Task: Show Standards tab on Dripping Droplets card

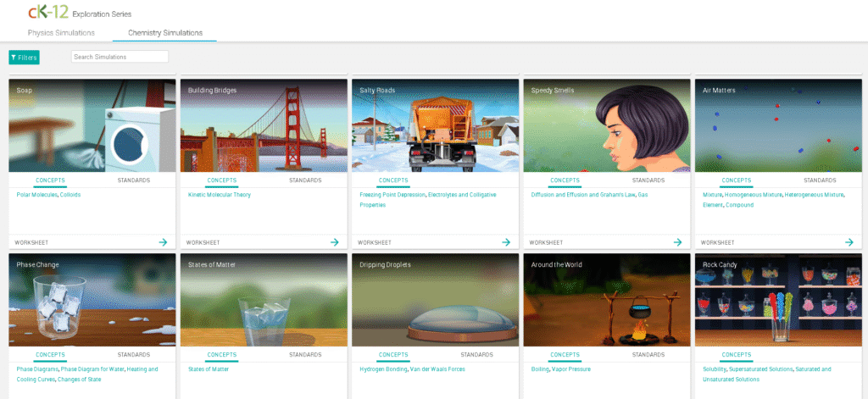Action: (476, 355)
